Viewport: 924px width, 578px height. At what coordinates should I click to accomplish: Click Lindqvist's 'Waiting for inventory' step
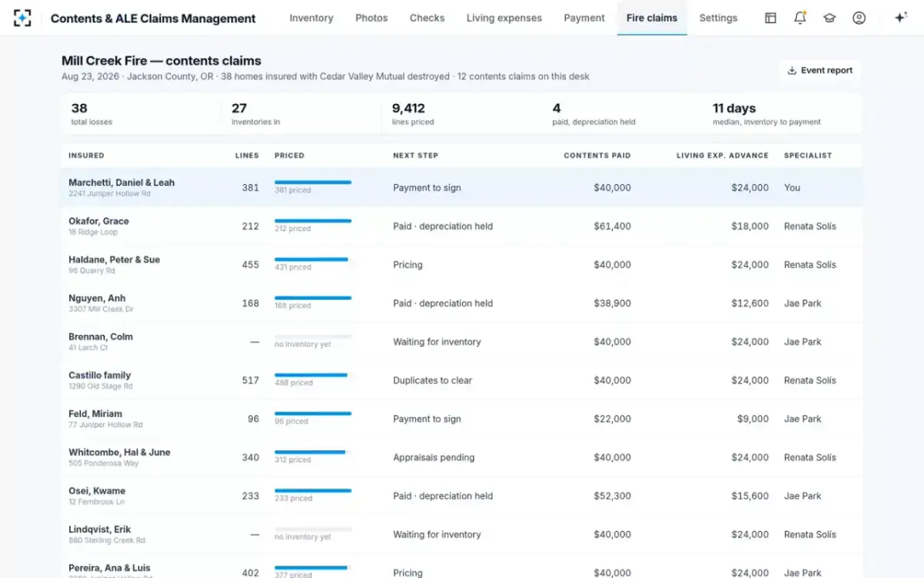tap(437, 535)
